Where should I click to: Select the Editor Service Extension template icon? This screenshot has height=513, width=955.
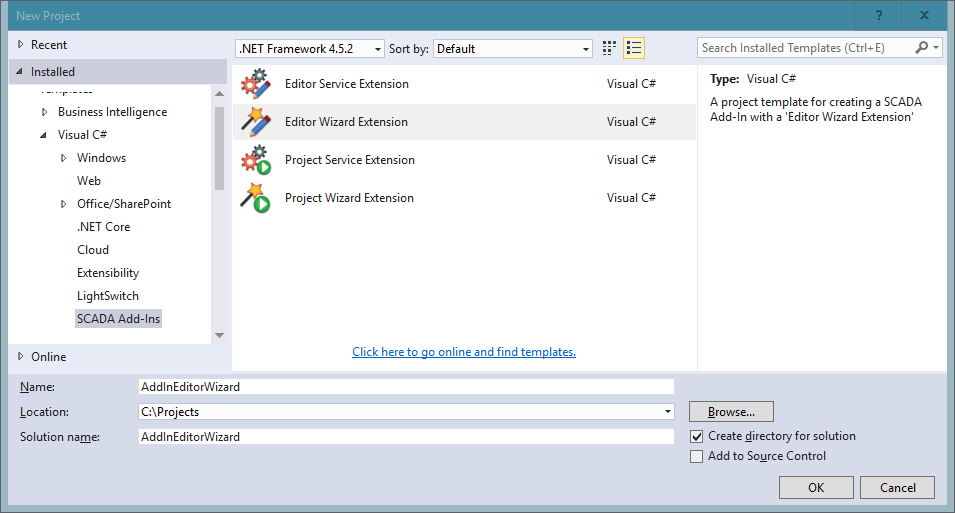coord(256,84)
